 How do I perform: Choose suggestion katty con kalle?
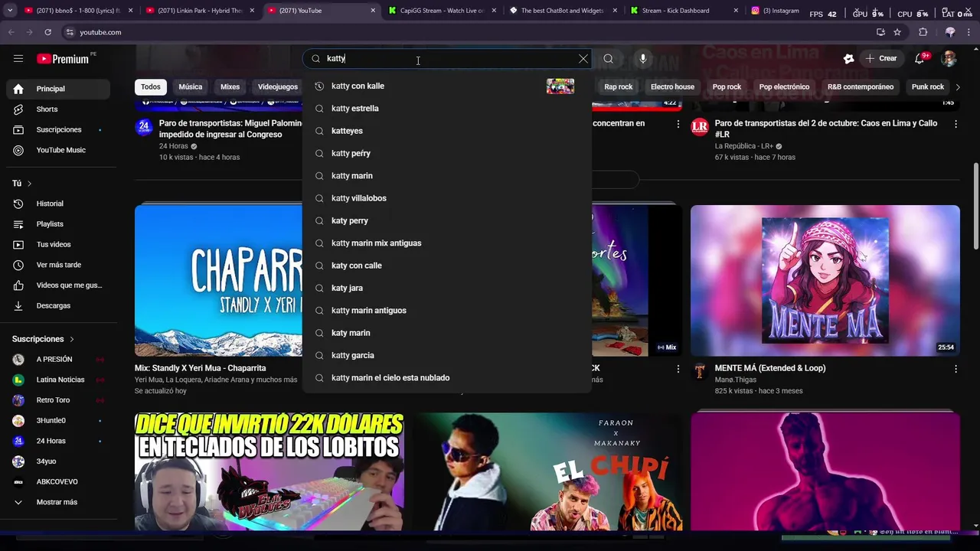(x=447, y=86)
